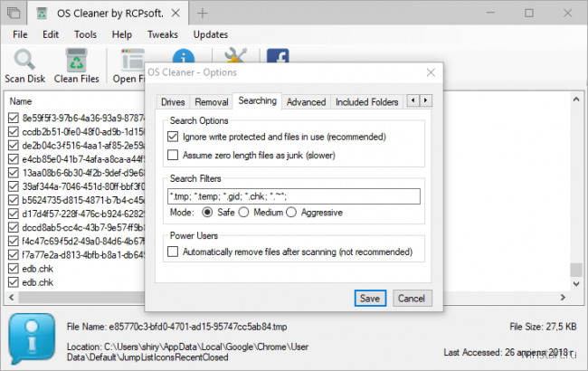Click the horizontal scrollbar thumb of file list
This screenshot has width=588, height=371.
pyautogui.click(x=81, y=297)
